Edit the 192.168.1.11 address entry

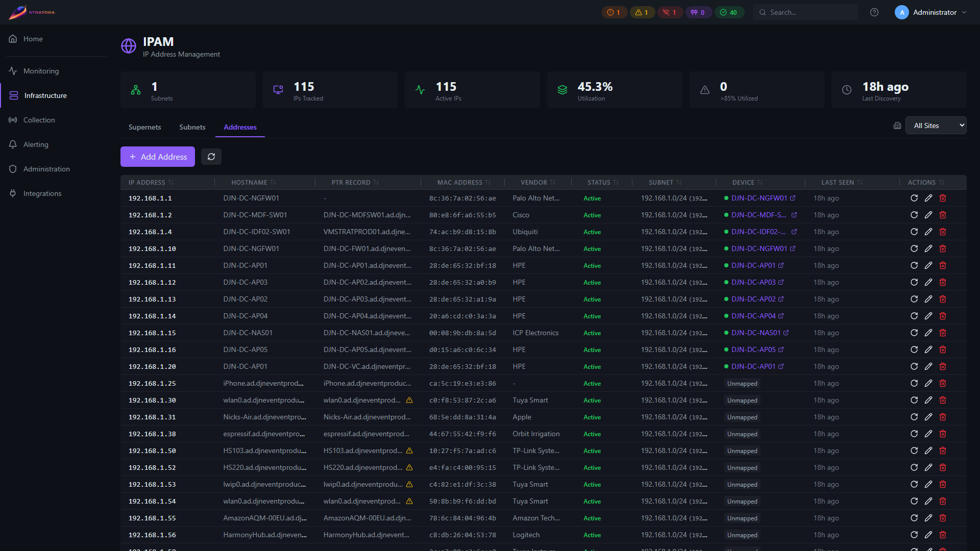[928, 265]
